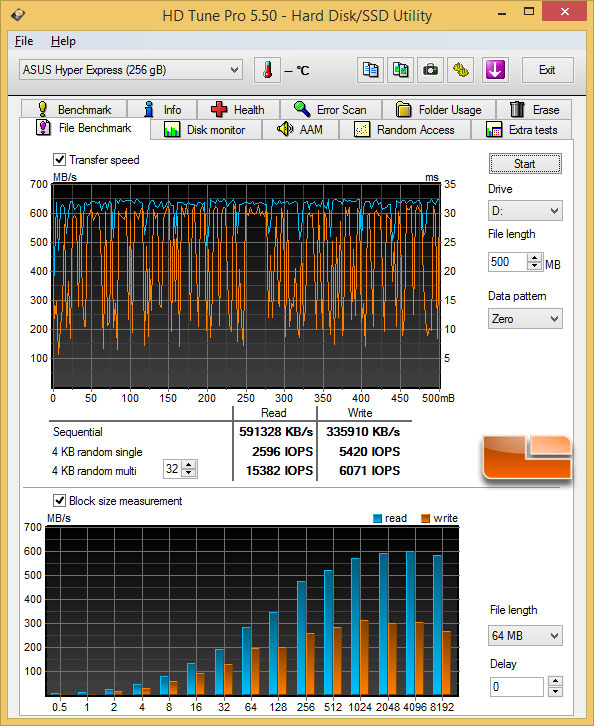The image size is (594, 726).
Task: Click the copy text to clipboard icon
Action: coord(370,70)
